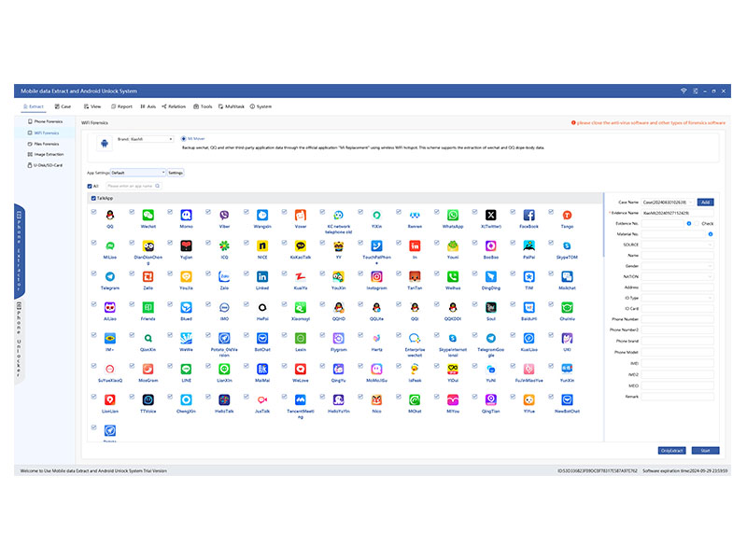Viewport: 747px width, 560px height.
Task: Select the Instagram app icon
Action: click(376, 276)
